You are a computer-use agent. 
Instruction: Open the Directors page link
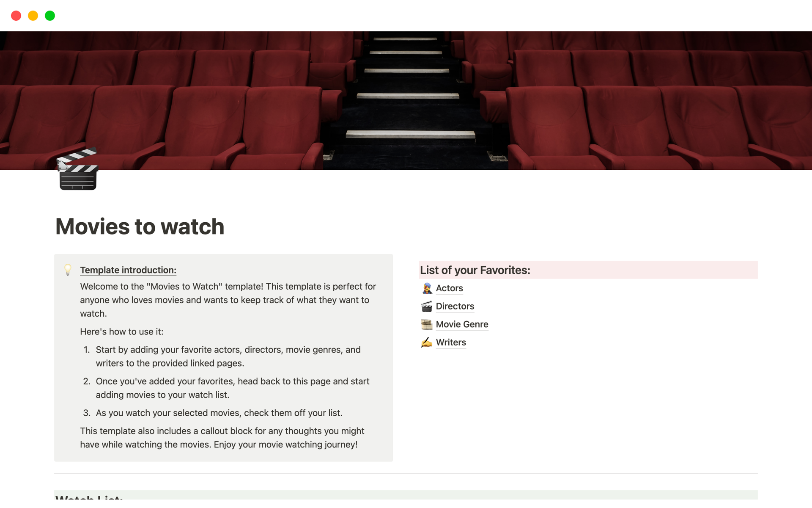tap(455, 306)
